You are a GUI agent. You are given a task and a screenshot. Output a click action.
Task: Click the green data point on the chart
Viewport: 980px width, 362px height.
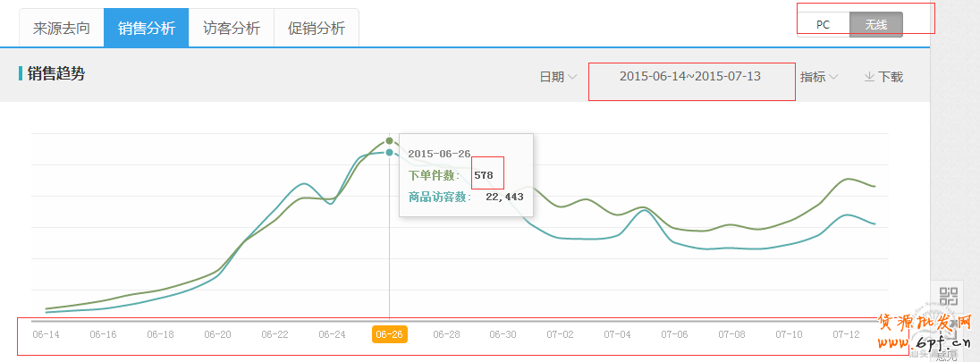point(389,141)
